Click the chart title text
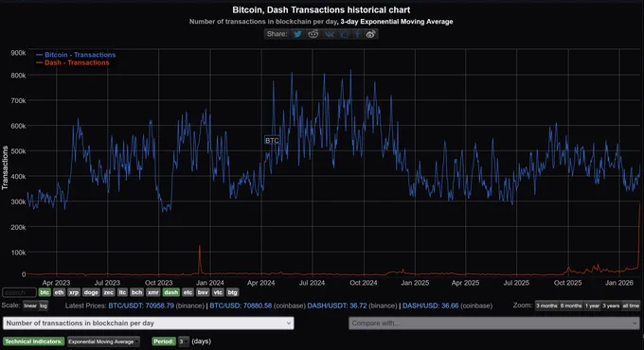The image size is (644, 350). click(321, 9)
